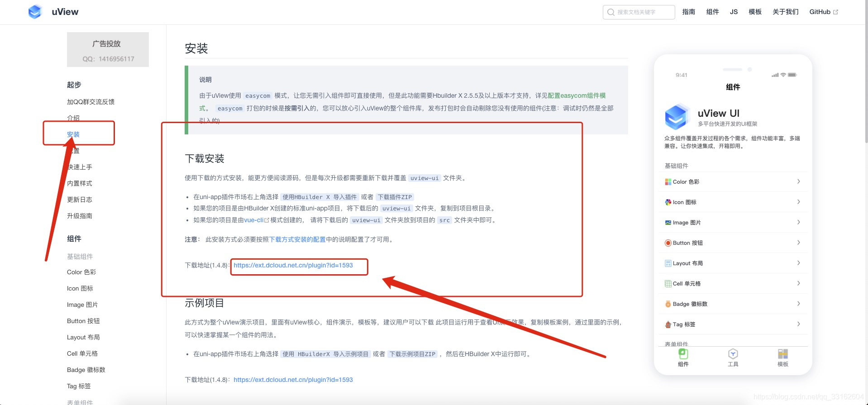Screen dimensions: 868x405
Task: Open sidebar item Tag 标签
Action: tap(79, 386)
